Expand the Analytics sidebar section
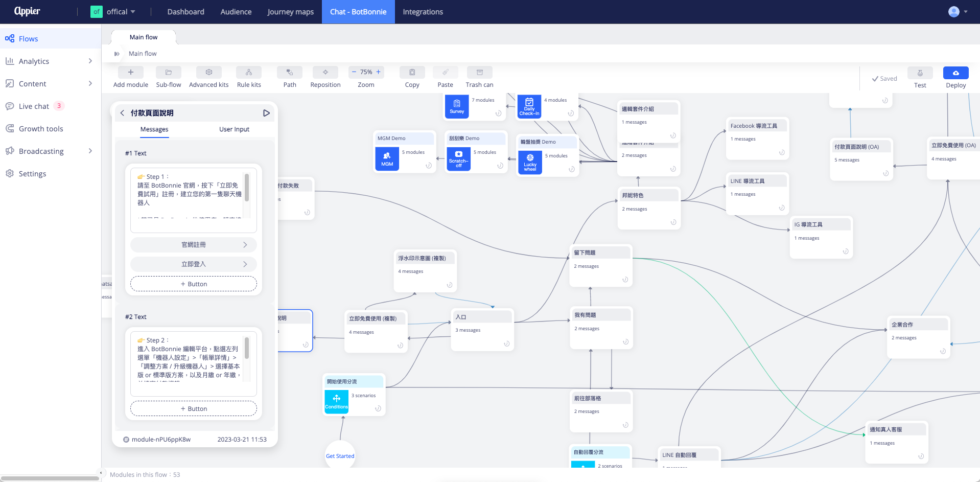This screenshot has width=980, height=482. 50,61
